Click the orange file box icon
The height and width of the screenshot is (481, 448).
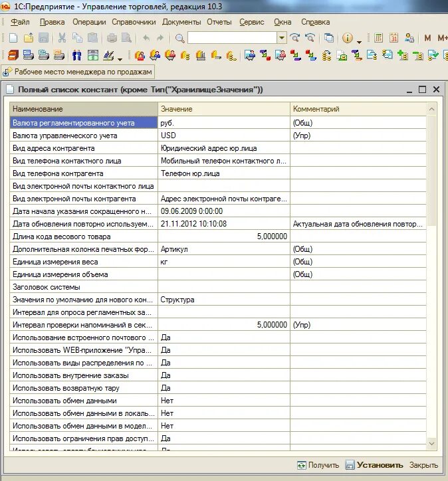[13, 56]
